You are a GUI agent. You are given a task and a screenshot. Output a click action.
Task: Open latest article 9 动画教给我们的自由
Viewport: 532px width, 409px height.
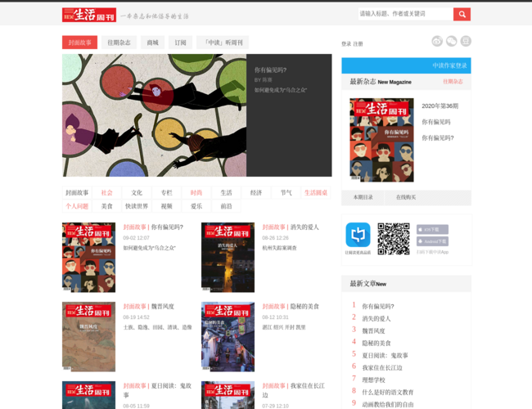tap(388, 404)
